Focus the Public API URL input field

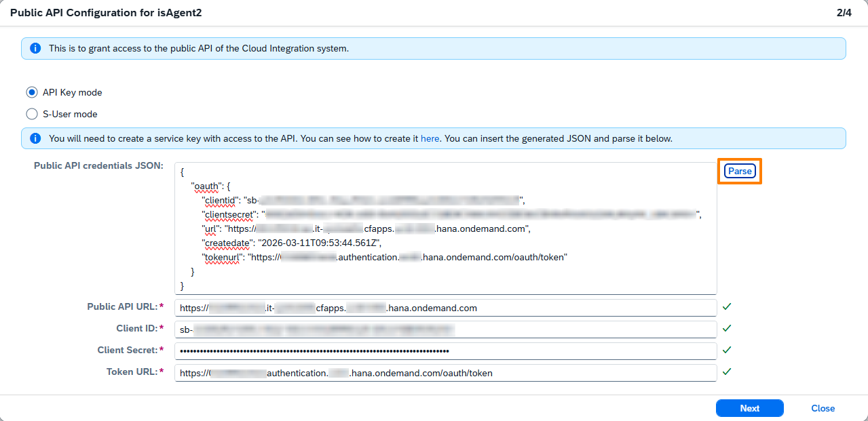pyautogui.click(x=445, y=308)
